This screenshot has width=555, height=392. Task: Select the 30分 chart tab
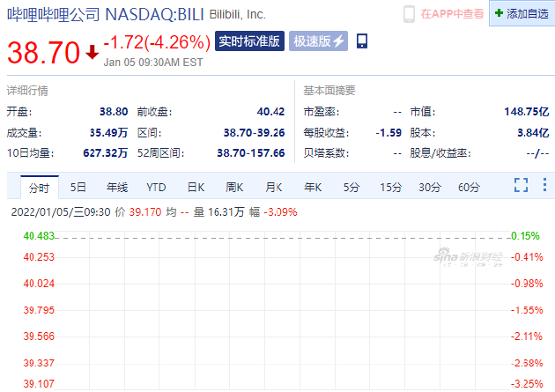pyautogui.click(x=430, y=187)
